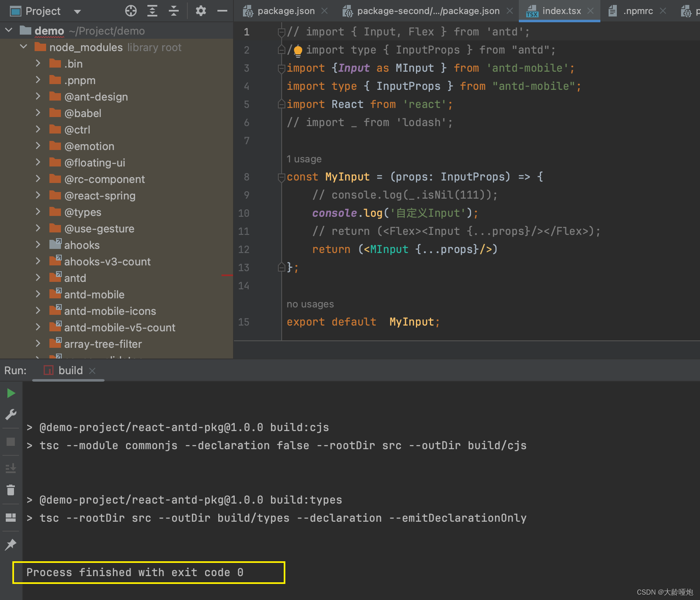This screenshot has height=600, width=700.
Task: Open Project panel gear settings
Action: [x=201, y=11]
